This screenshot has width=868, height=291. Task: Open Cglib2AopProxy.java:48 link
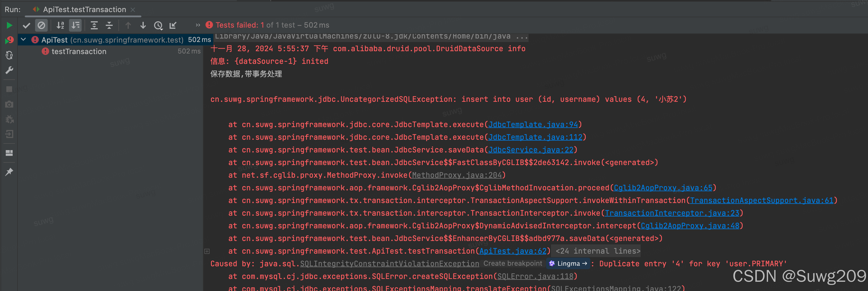click(690, 226)
